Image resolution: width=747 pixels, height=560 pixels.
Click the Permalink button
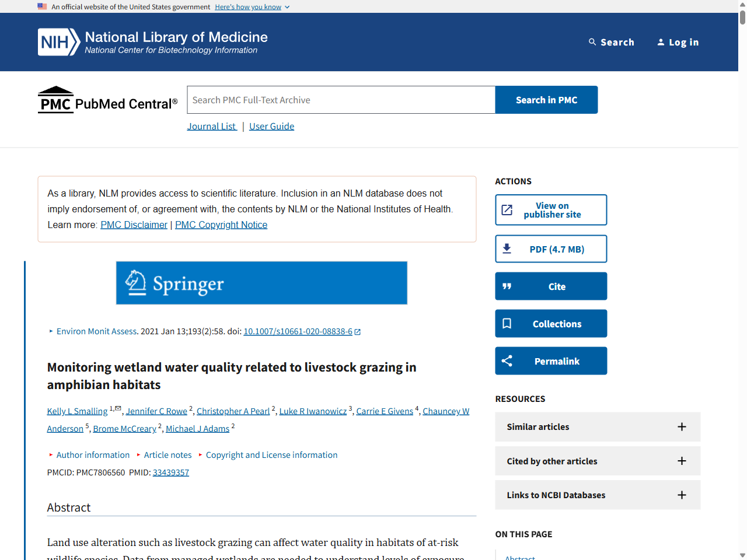(x=551, y=361)
